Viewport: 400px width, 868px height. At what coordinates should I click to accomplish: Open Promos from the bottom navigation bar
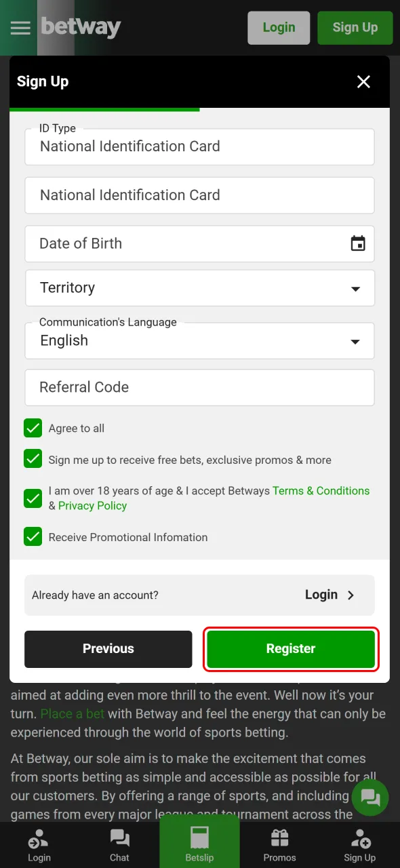point(279,844)
